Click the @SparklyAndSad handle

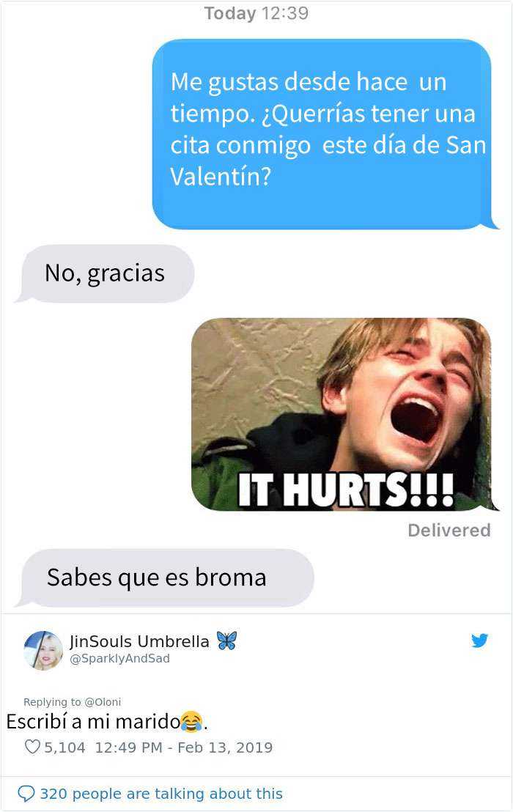click(119, 658)
